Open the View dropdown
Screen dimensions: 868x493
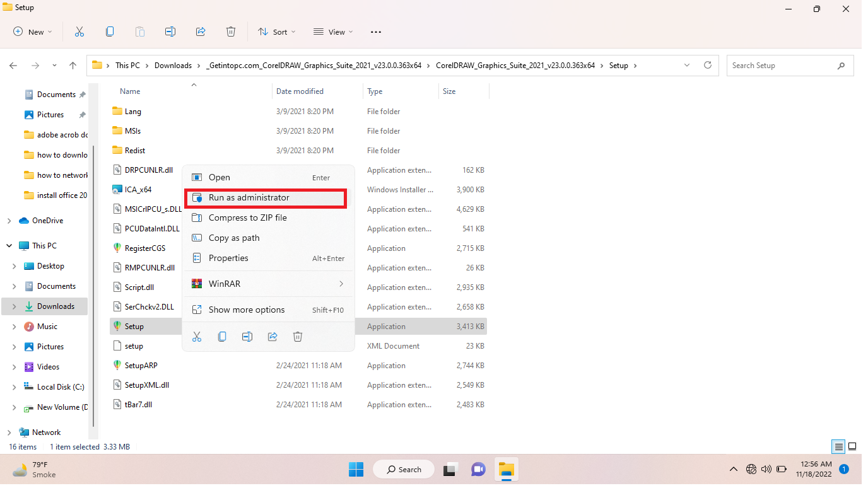[x=333, y=32]
